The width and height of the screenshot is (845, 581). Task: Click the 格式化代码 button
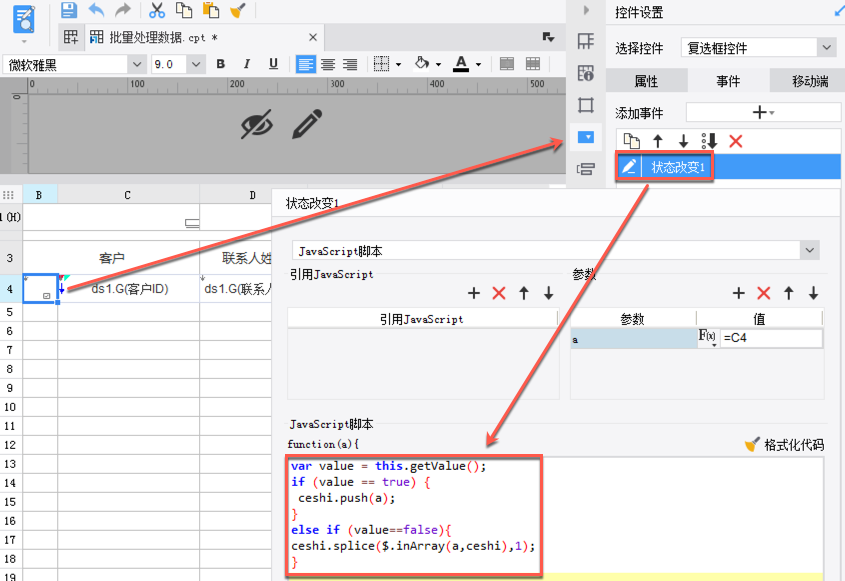click(784, 445)
